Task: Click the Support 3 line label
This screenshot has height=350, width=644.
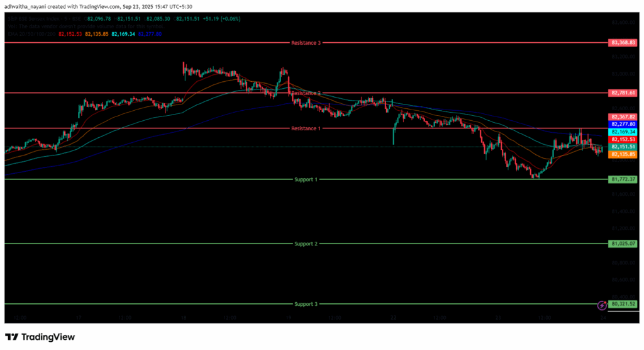Action: pos(306,304)
